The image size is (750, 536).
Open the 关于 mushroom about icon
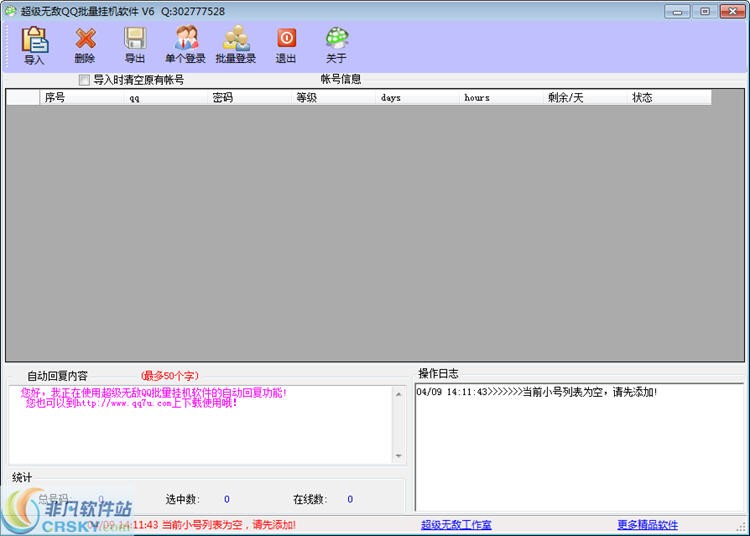(x=336, y=45)
